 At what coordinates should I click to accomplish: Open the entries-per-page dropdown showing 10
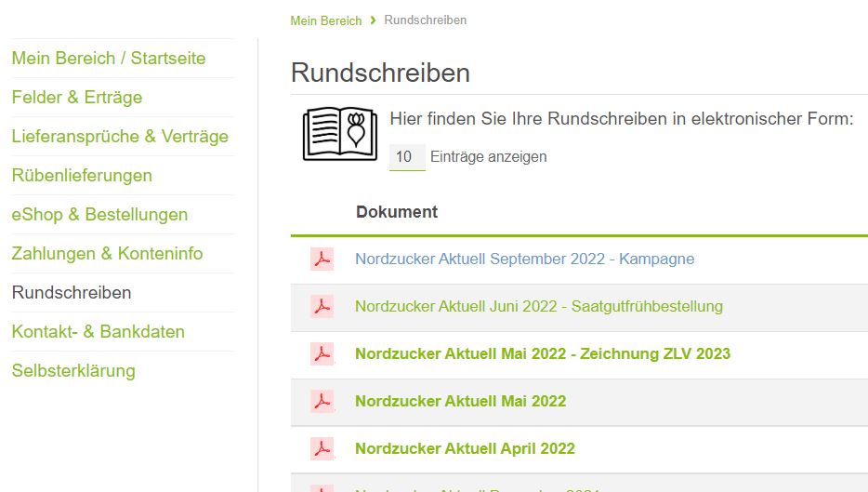[x=407, y=157]
